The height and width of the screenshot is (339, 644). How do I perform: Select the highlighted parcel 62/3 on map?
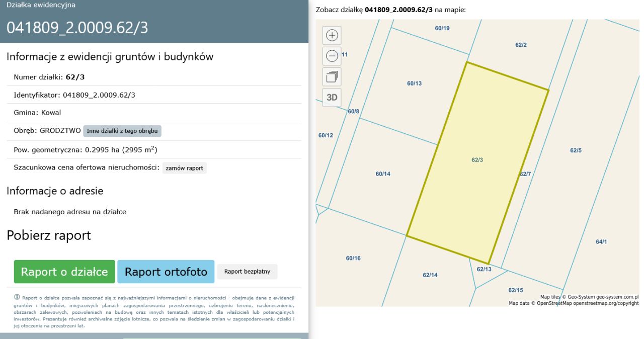coord(477,160)
